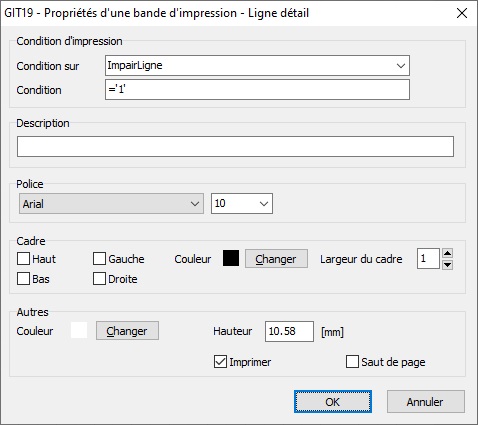The image size is (478, 425).
Task: Click Changer button in Autres section
Action: [127, 331]
